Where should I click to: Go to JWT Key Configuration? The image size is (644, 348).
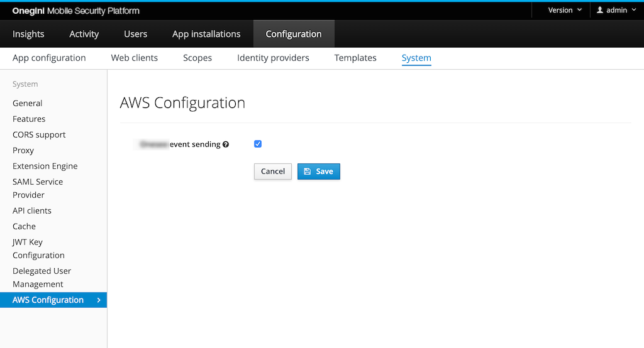click(x=38, y=249)
